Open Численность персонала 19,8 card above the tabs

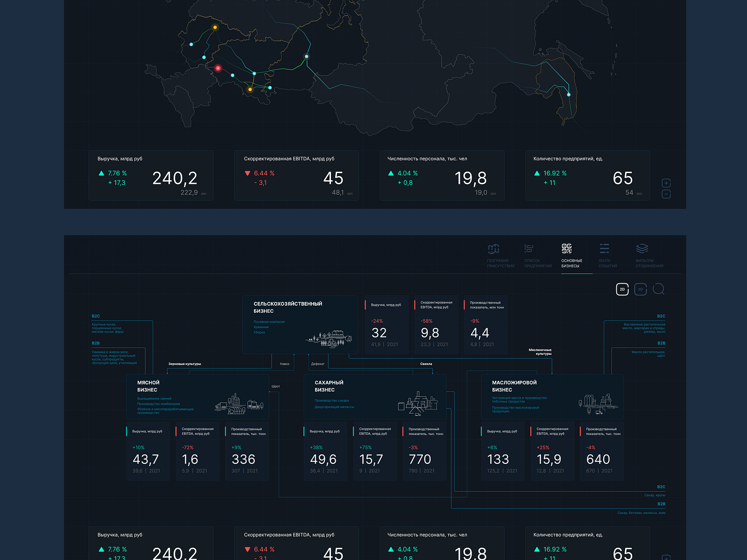tap(442, 175)
